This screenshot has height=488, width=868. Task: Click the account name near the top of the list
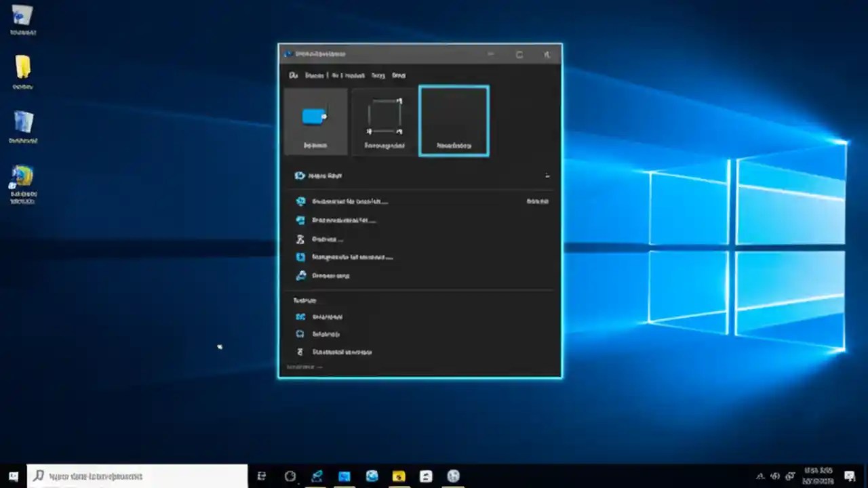[x=324, y=176]
